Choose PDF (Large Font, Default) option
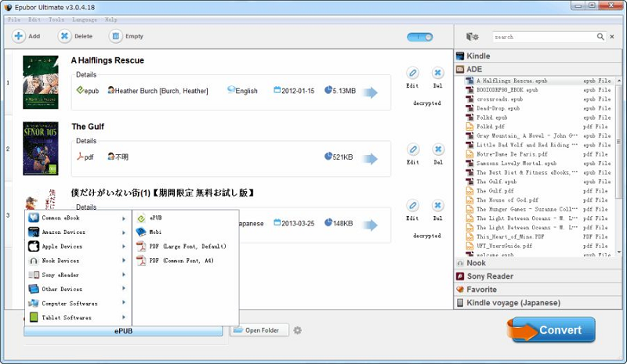 (186, 247)
